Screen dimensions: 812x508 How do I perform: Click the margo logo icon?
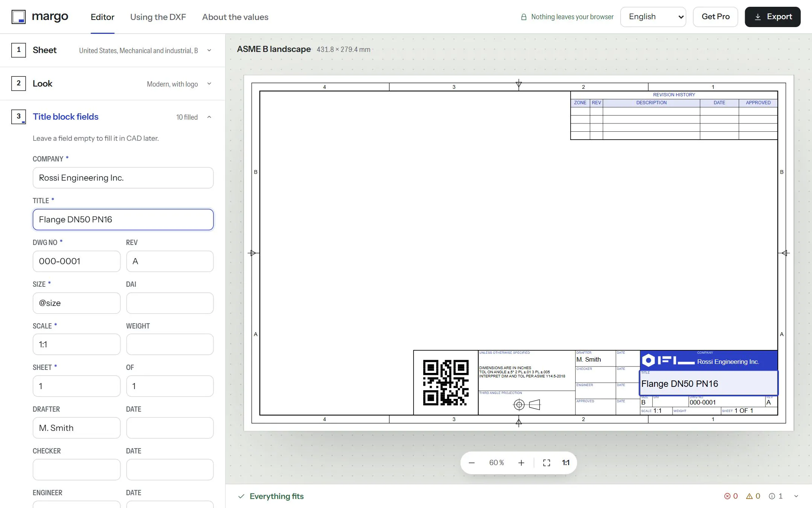click(x=18, y=17)
